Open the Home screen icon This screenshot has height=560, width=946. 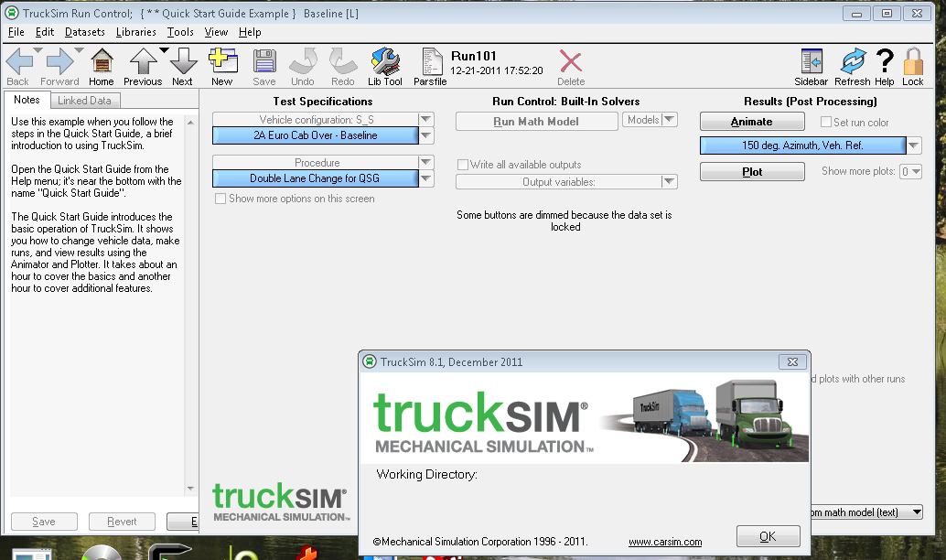click(102, 61)
